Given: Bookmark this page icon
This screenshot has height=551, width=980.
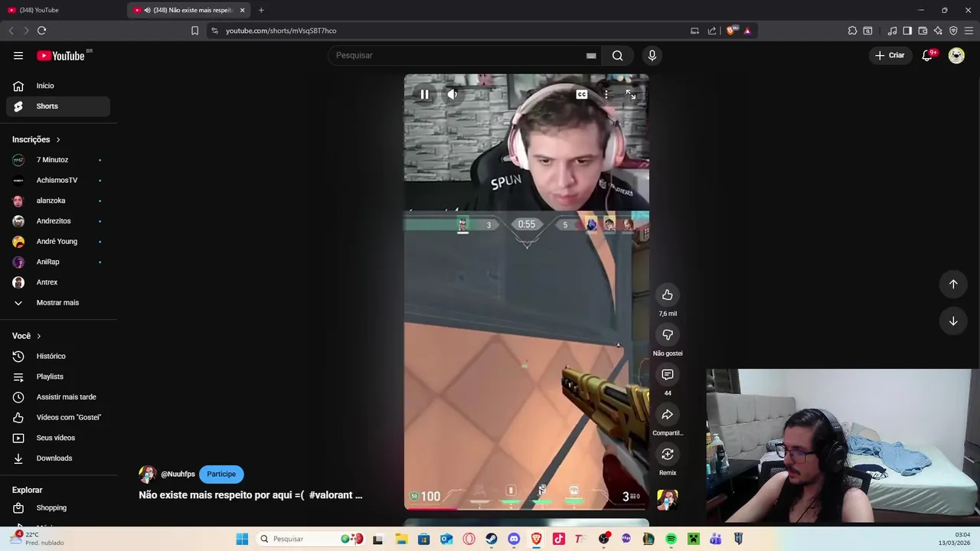Looking at the screenshot, I should [194, 31].
